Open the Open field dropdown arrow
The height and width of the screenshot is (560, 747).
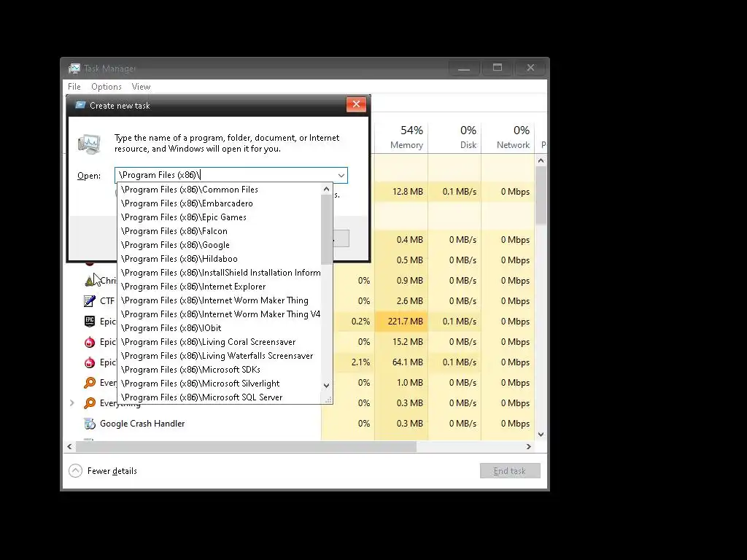341,175
